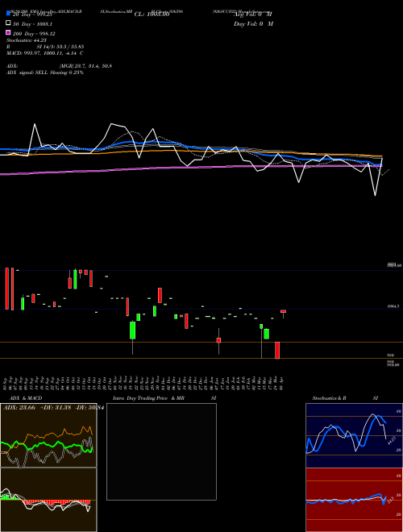The height and width of the screenshot is (532, 403).
Task: Click the final date label on the date axis
Action: pos(281,382)
